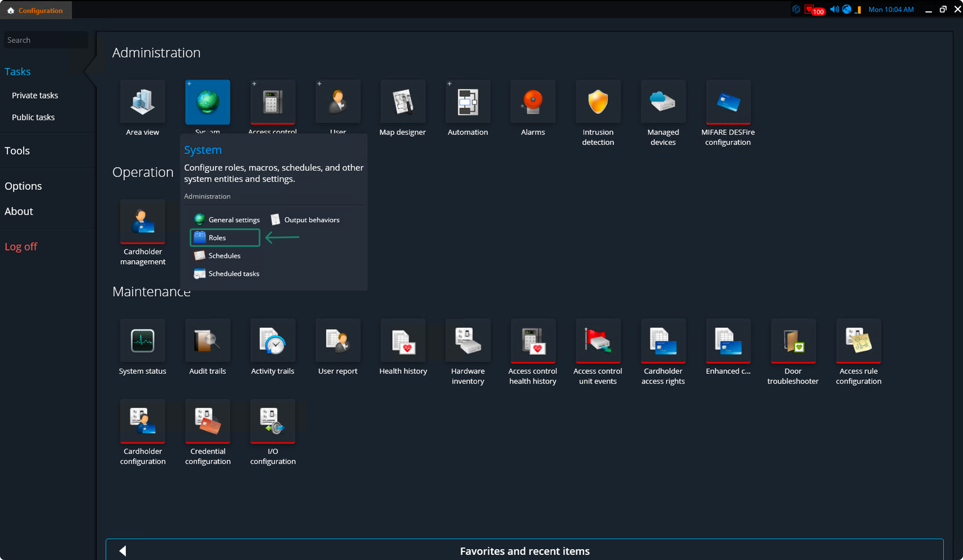Open the Audit trails task

tap(208, 341)
